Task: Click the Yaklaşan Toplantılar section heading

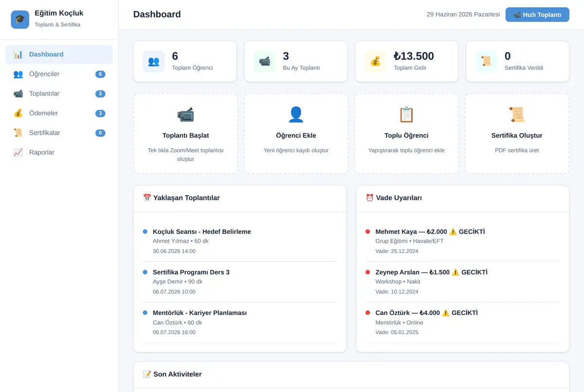Action: [x=181, y=198]
